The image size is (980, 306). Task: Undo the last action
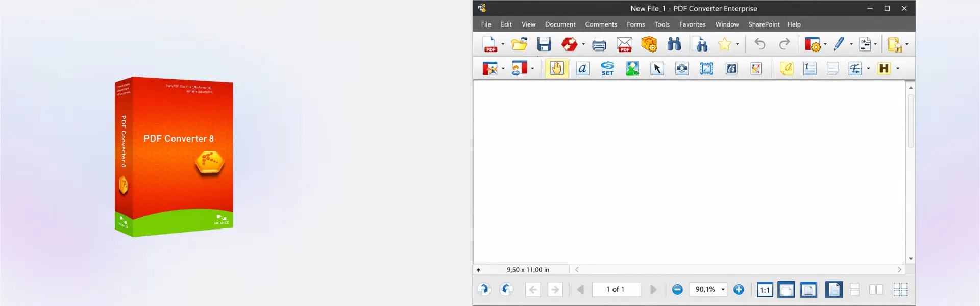coord(759,44)
